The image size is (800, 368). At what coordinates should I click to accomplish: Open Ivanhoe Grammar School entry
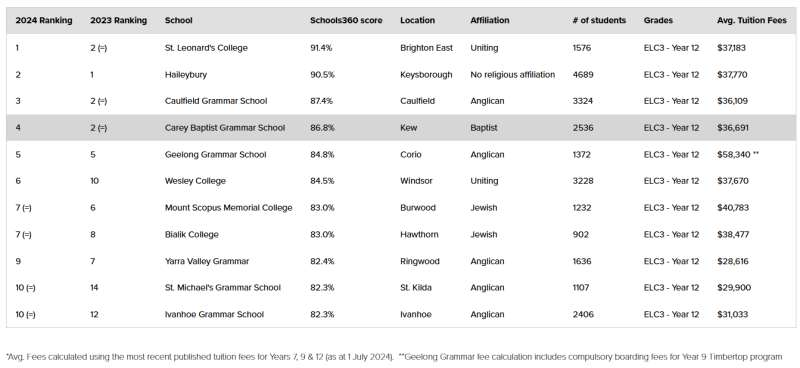pyautogui.click(x=214, y=314)
